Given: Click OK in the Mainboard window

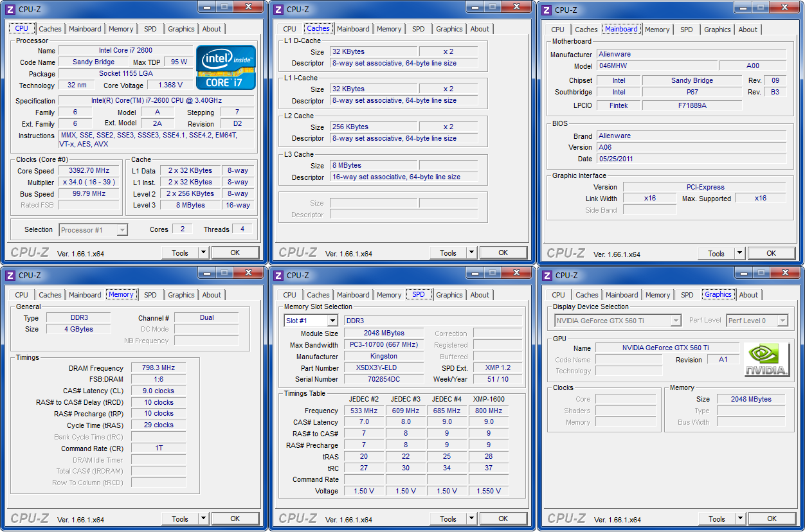Looking at the screenshot, I should [772, 254].
